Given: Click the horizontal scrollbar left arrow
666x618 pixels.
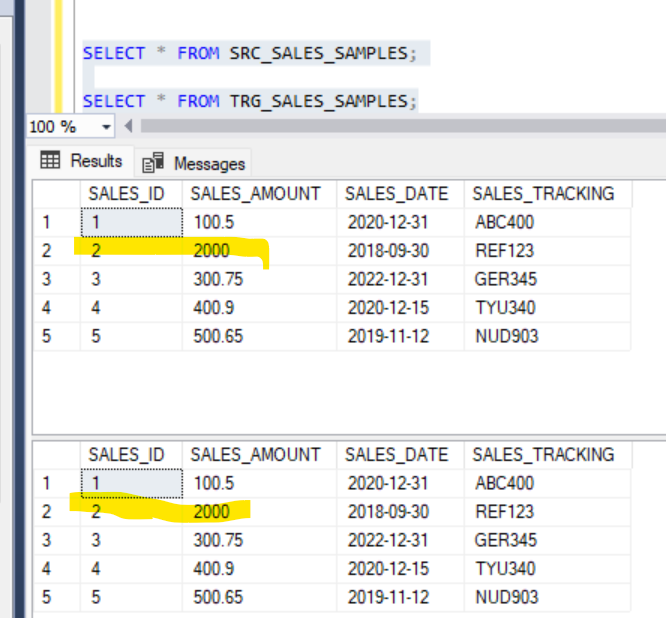Looking at the screenshot, I should [x=127, y=126].
